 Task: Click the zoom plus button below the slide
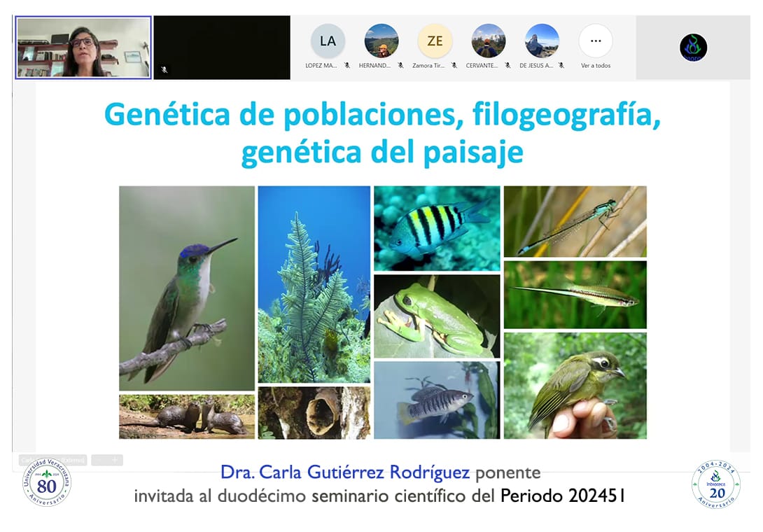pyautogui.click(x=115, y=460)
